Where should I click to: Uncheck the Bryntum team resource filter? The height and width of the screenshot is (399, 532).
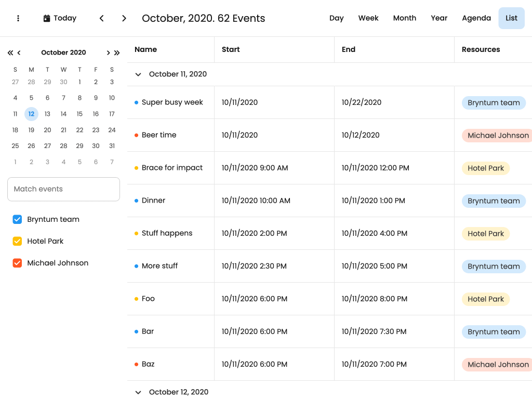click(17, 219)
